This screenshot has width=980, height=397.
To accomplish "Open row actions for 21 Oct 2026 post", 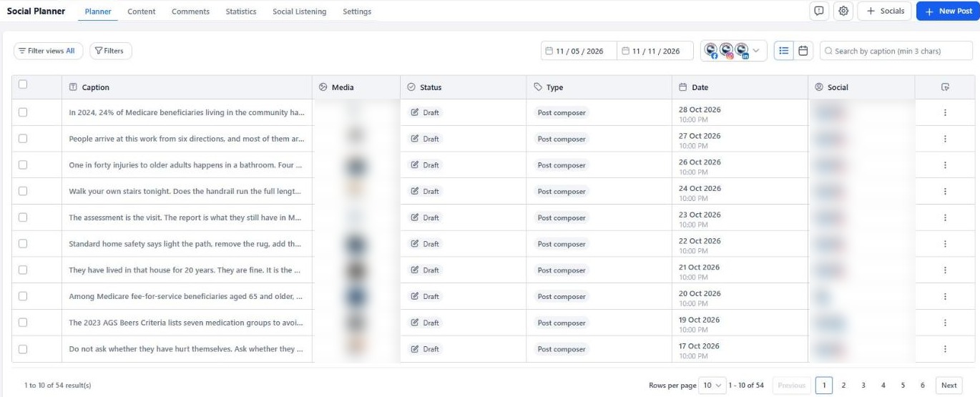I will click(945, 270).
